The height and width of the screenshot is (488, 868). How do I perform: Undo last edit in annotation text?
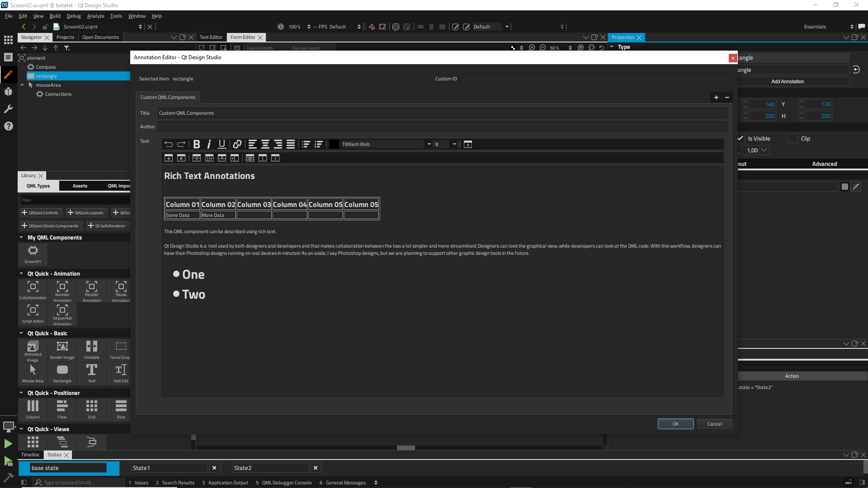169,144
